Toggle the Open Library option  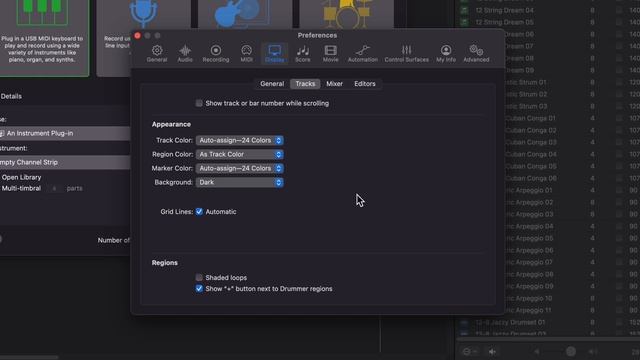click(21, 177)
